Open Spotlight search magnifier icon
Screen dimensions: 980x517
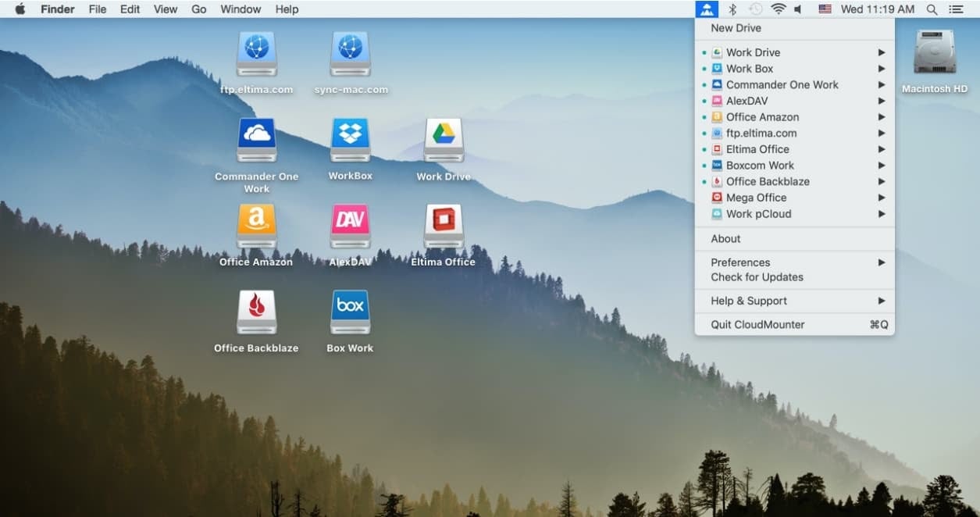(932, 9)
